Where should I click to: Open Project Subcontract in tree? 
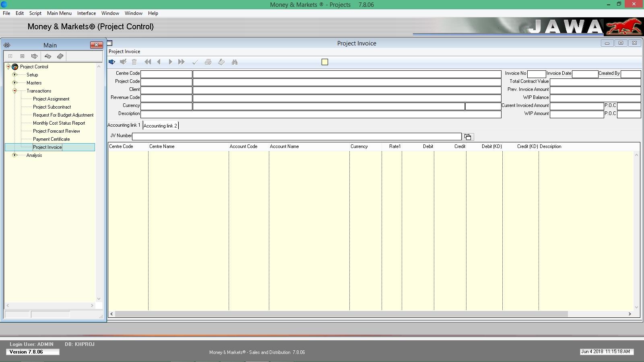point(52,107)
